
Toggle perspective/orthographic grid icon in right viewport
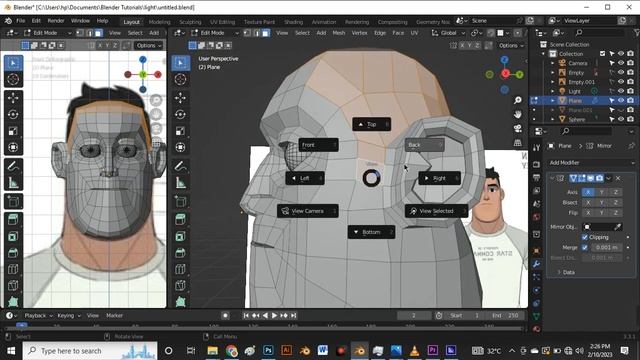(x=518, y=142)
